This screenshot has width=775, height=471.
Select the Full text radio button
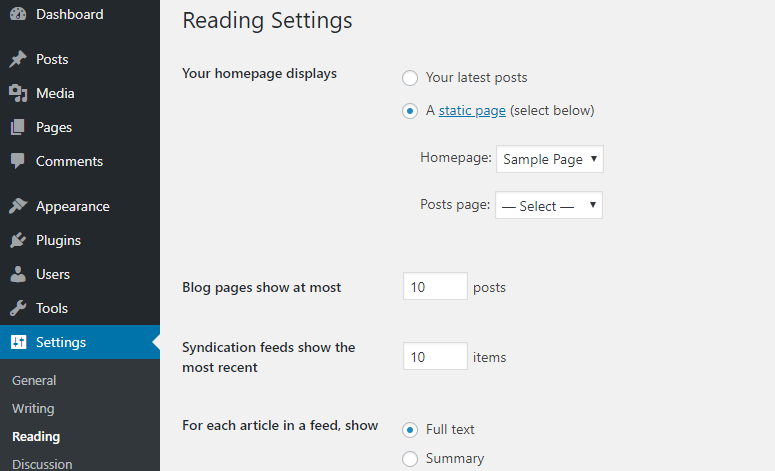tap(410, 430)
